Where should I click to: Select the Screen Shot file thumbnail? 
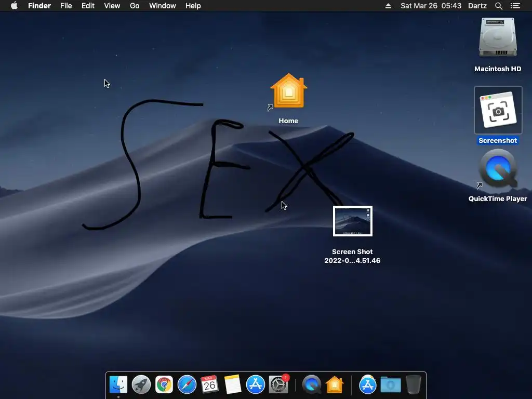pyautogui.click(x=353, y=221)
